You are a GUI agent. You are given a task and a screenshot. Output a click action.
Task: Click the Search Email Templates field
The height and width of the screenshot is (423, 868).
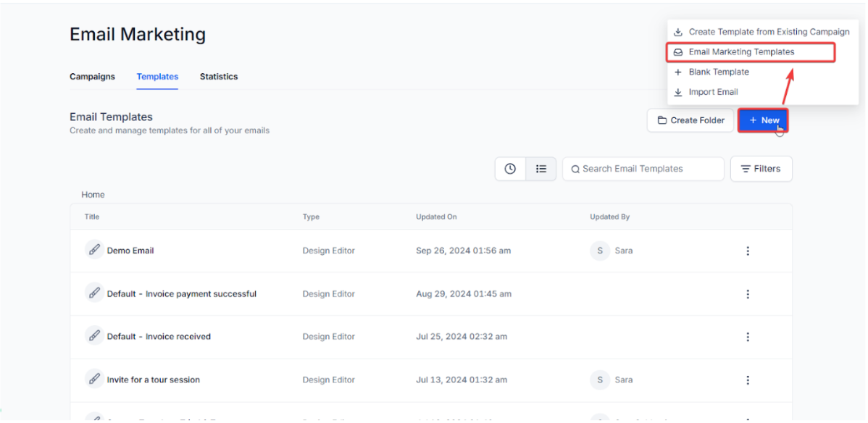[x=643, y=169]
